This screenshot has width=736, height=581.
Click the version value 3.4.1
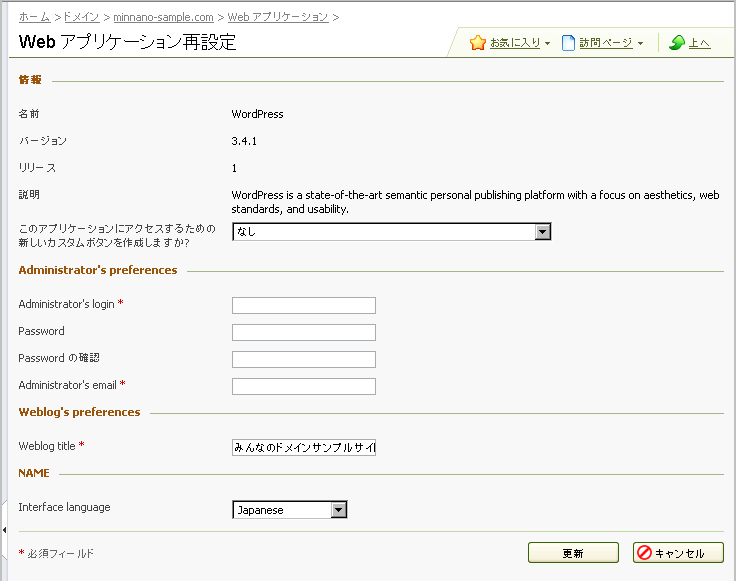[244, 141]
